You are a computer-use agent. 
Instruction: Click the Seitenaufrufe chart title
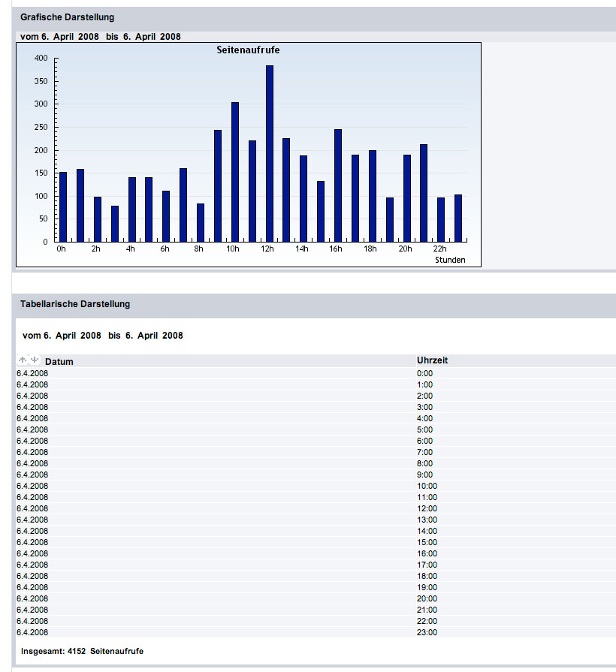[248, 50]
